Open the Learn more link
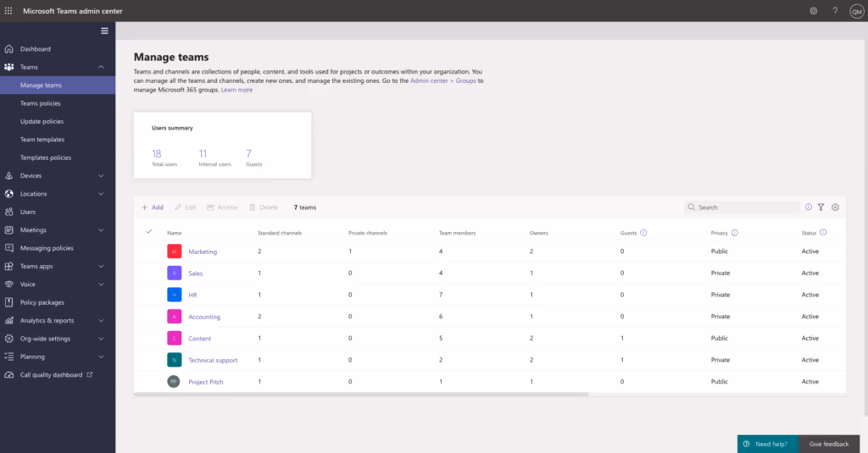 [x=236, y=90]
